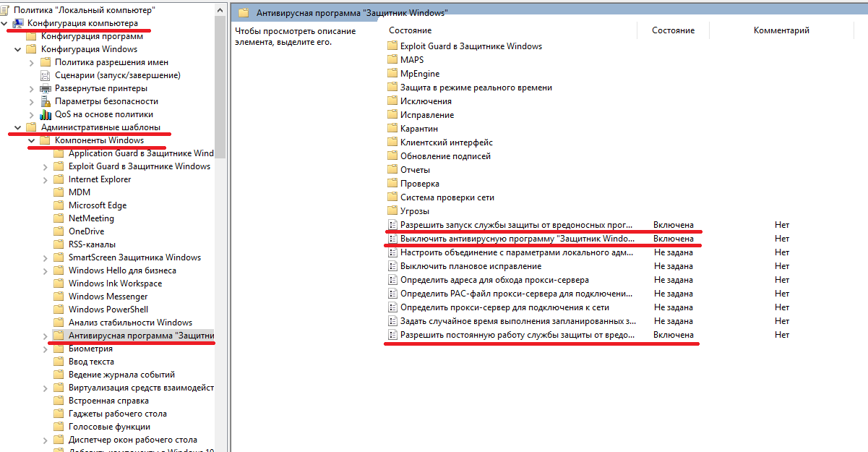Image resolution: width=868 pixels, height=452 pixels.
Task: Expand Диспетчер окон рабочего стола node
Action: (46, 440)
